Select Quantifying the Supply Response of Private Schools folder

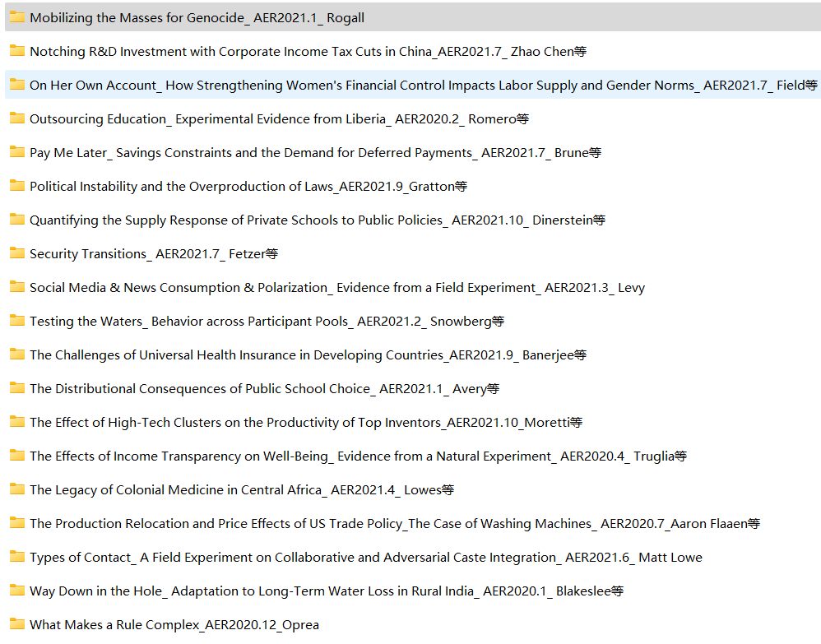pyautogui.click(x=318, y=220)
